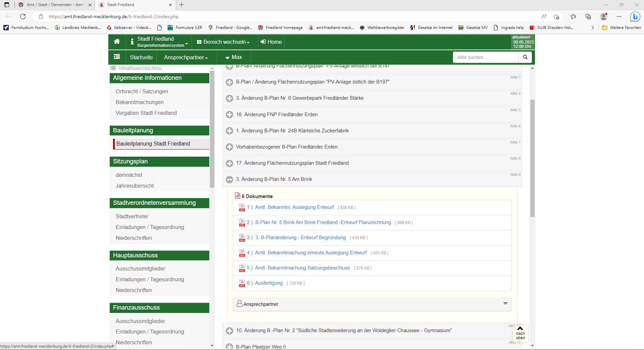Screen dimensions: 644x350
Task: Open Ausfertigung document link
Action: coord(269,283)
